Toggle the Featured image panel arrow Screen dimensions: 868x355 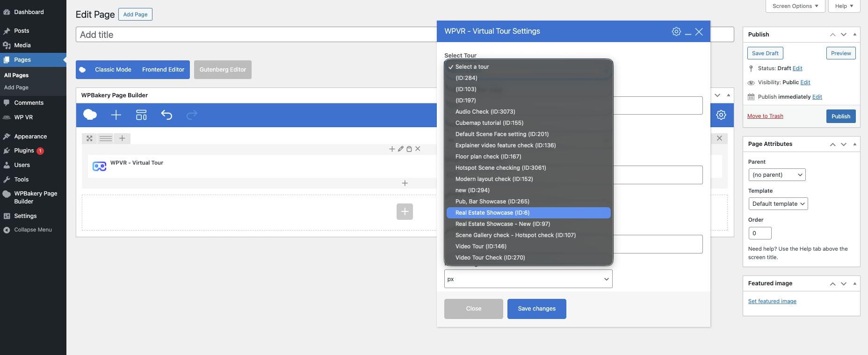pyautogui.click(x=854, y=283)
